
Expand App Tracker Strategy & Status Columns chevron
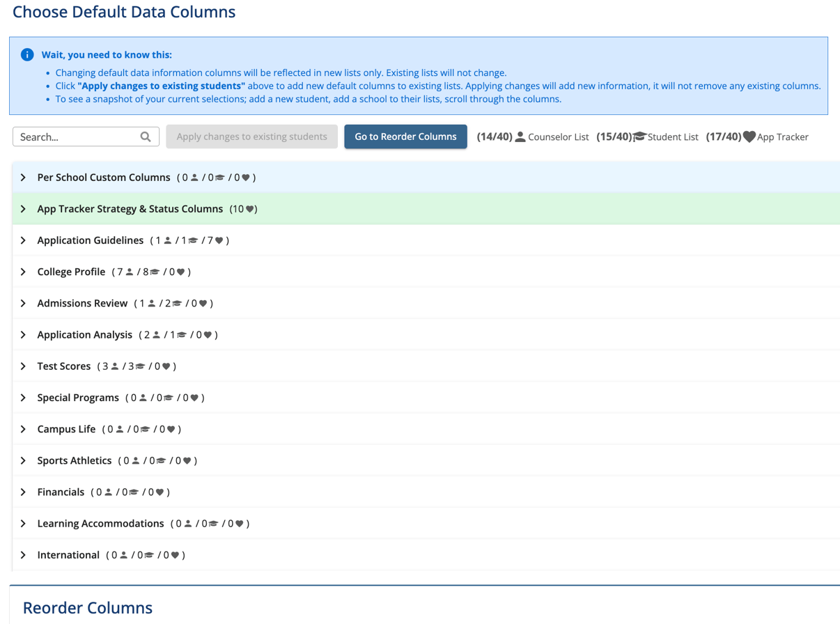(x=23, y=209)
